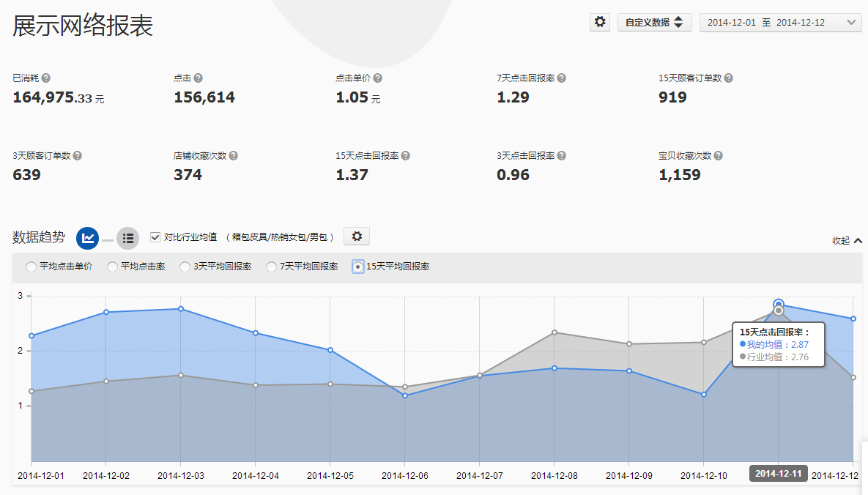868x495 pixels.
Task: Switch to line chart view icon
Action: point(88,238)
